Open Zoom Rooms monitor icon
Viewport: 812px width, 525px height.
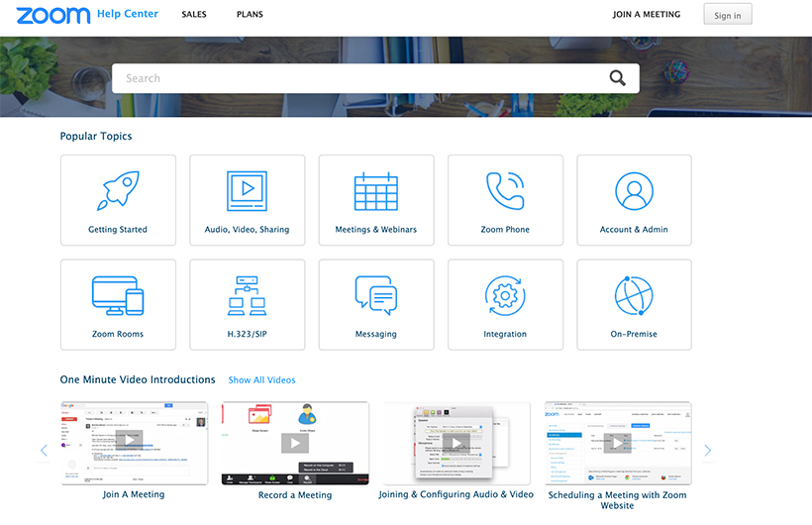click(x=118, y=295)
